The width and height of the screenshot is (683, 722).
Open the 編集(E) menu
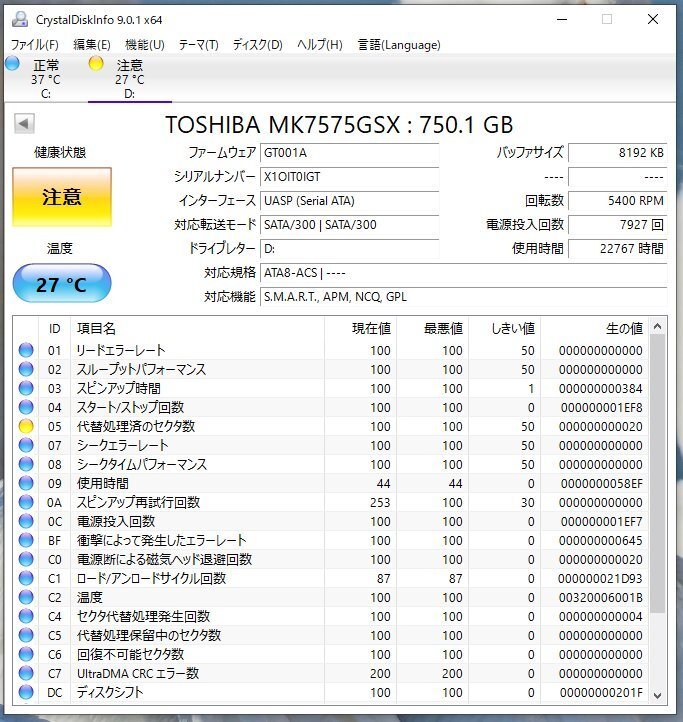pyautogui.click(x=92, y=45)
